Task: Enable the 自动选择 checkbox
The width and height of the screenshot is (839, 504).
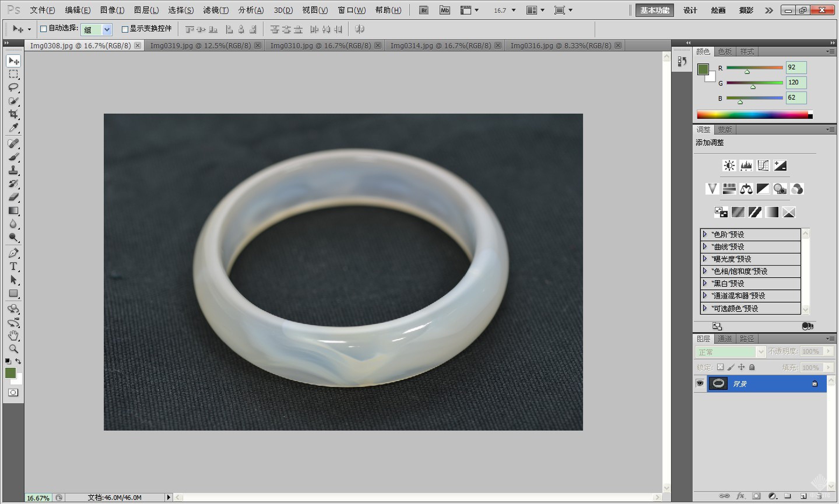Action: click(43, 29)
